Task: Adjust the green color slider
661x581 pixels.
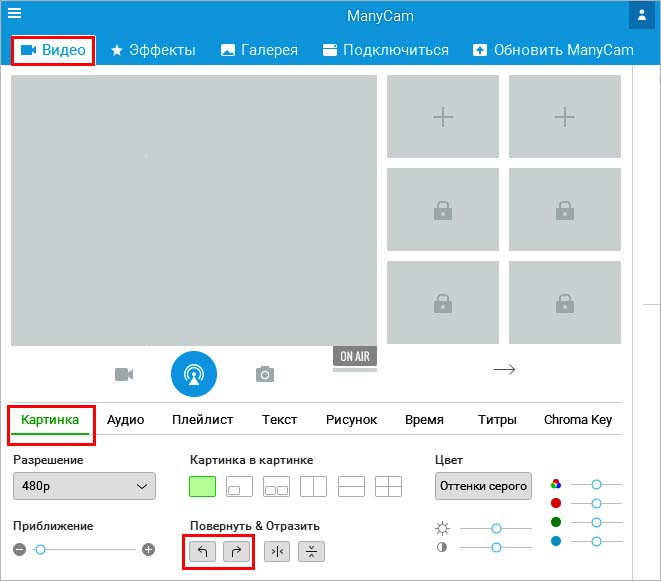Action: [596, 522]
